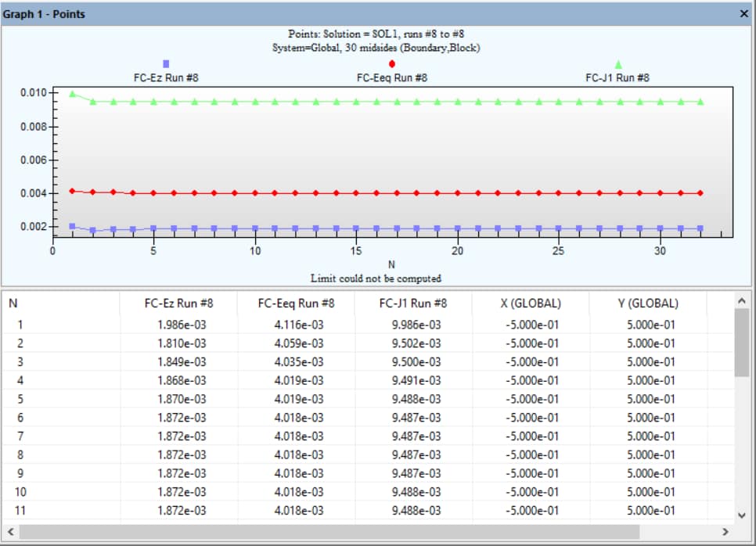Select the FC-Eeq Run #8 column header
Screen dimensions: 756x546
point(297,304)
